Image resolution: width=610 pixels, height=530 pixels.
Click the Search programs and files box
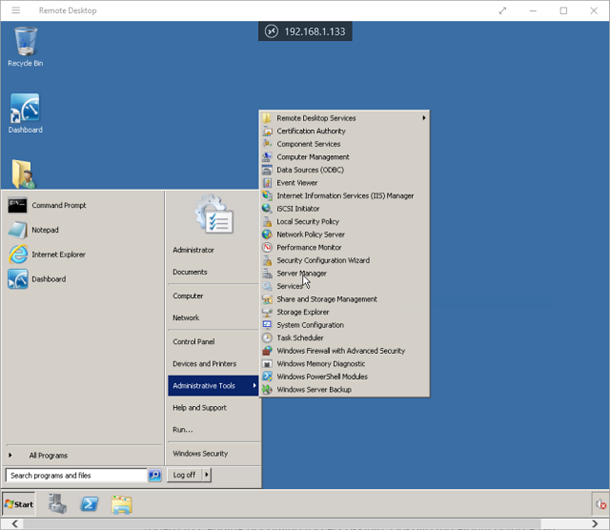(x=76, y=475)
